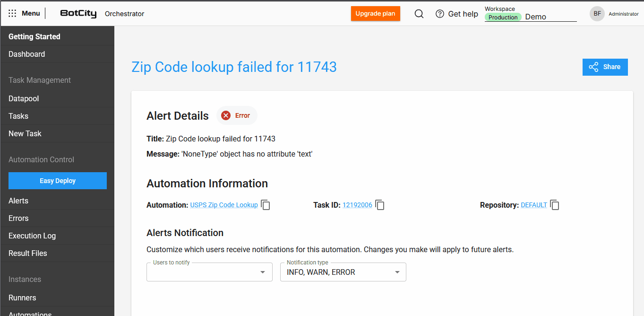Select Datapool from the sidebar
This screenshot has height=316, width=644.
pos(24,98)
